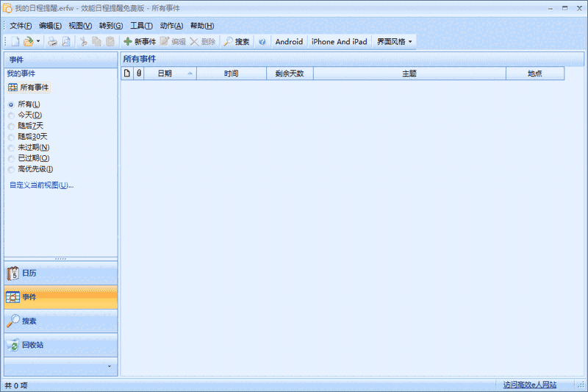588x392 pixels.
Task: Open the 回收站 recycle bin pane
Action: [x=61, y=345]
